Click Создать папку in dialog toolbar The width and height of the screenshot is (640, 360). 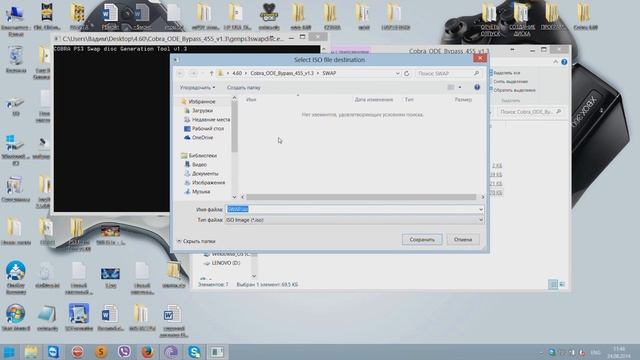pos(244,87)
